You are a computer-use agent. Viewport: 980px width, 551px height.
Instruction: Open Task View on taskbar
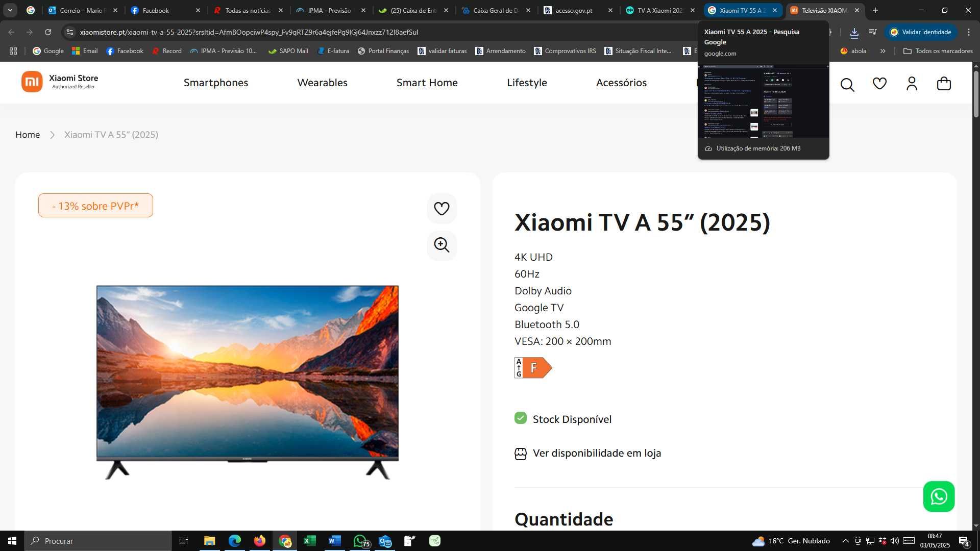click(x=184, y=541)
